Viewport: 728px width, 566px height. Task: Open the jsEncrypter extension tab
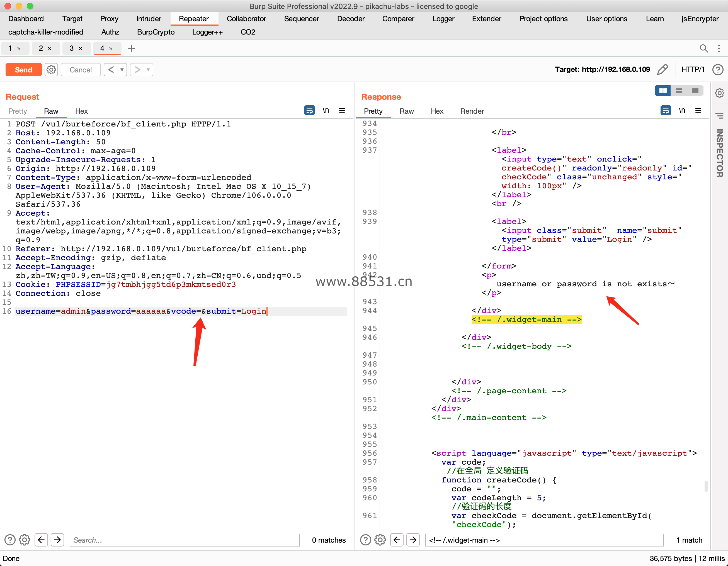[700, 19]
